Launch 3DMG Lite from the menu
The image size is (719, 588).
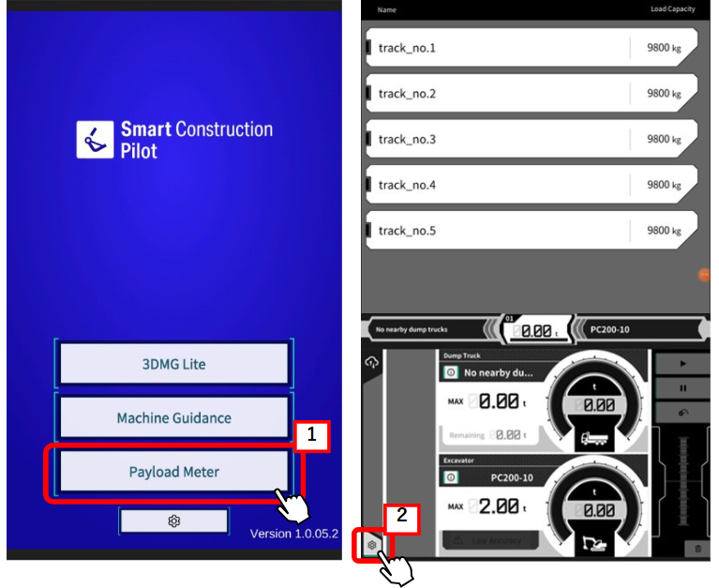coord(173,364)
